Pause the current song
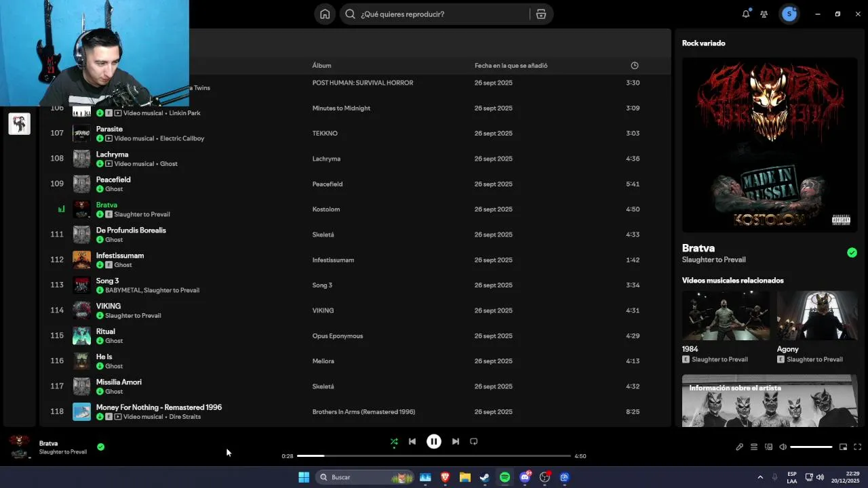Viewport: 868px width, 488px height. [434, 441]
